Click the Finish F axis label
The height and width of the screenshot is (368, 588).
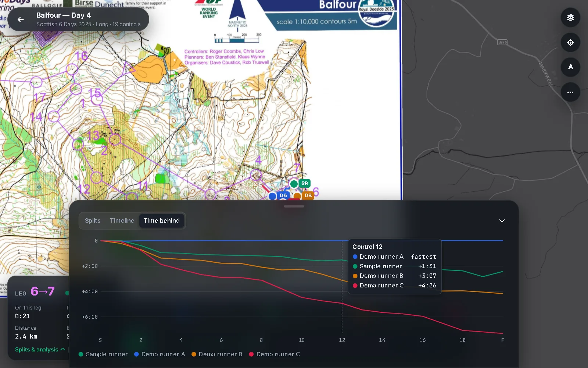point(503,340)
